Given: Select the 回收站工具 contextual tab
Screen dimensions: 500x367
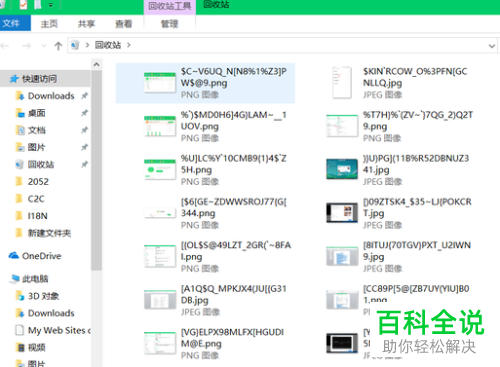Looking at the screenshot, I should tap(170, 6).
